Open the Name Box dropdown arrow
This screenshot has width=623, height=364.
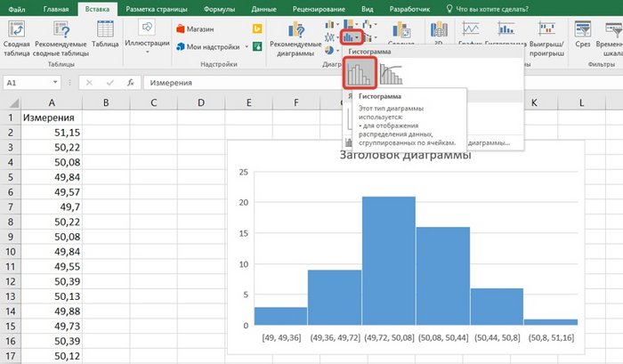tap(54, 83)
